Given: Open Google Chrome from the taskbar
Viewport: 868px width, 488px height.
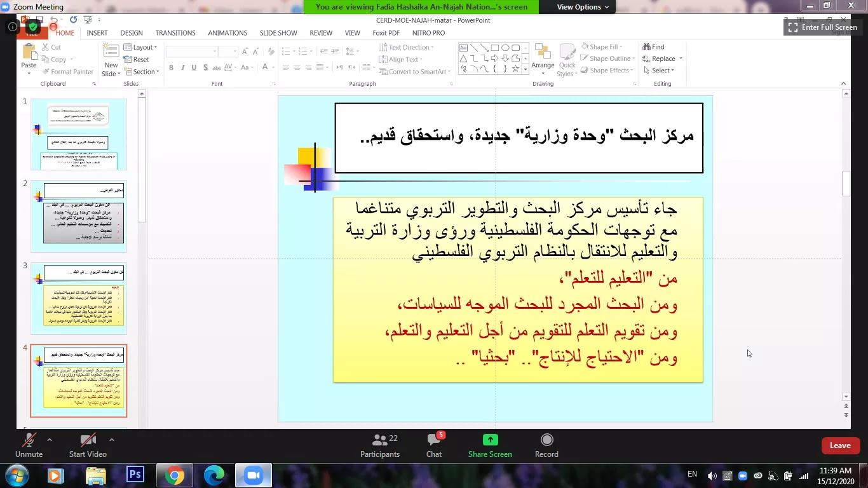Looking at the screenshot, I should coord(173,475).
